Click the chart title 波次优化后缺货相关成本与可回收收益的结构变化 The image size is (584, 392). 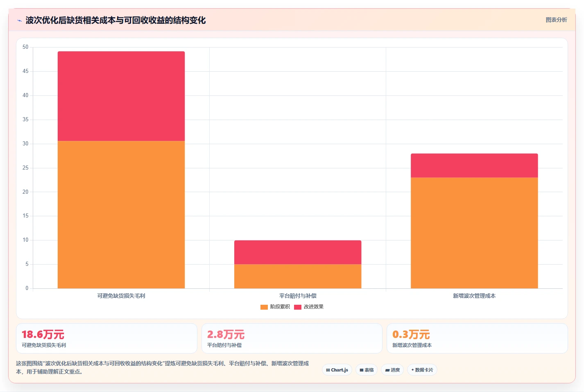click(115, 20)
